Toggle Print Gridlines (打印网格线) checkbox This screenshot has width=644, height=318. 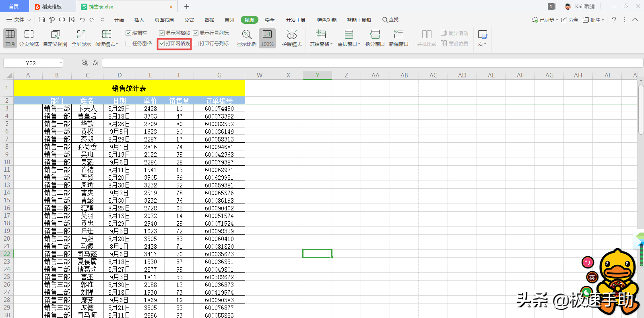click(x=162, y=44)
